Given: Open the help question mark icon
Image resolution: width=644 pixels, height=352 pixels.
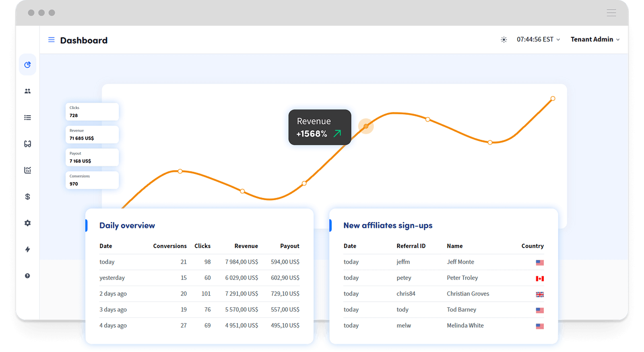Looking at the screenshot, I should click(x=27, y=276).
